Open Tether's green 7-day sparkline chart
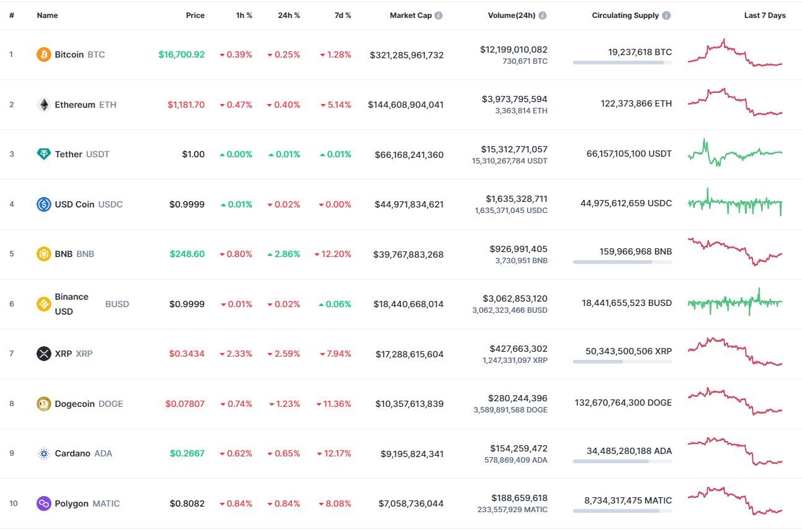Screen dimensions: 802x532 [735, 153]
